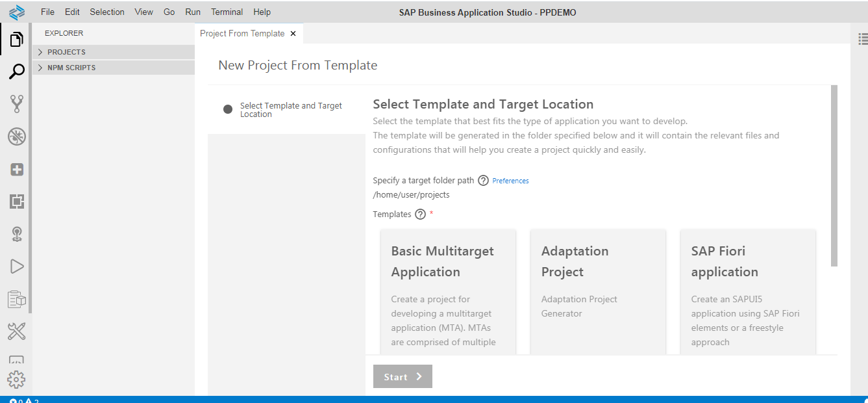Expand the PROJECTS section
Viewport: 868px width, 403px height.
pyautogui.click(x=66, y=52)
